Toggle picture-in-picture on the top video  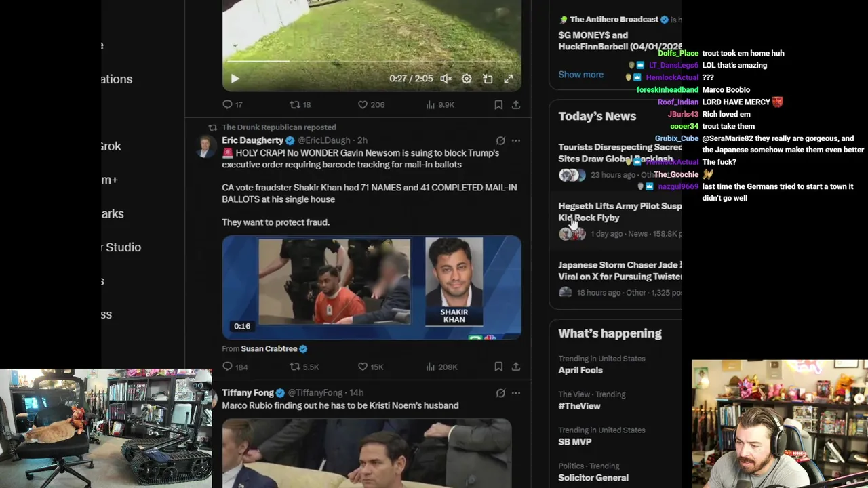[488, 79]
